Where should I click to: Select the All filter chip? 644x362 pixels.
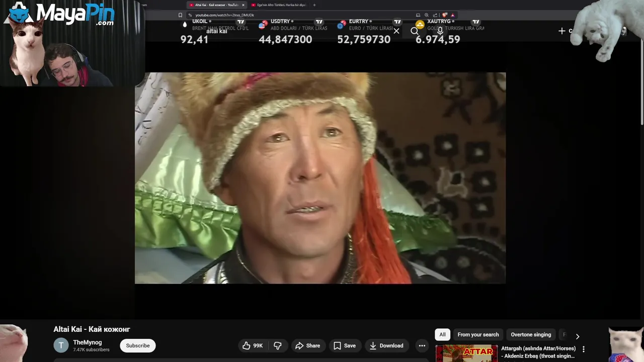point(442,334)
